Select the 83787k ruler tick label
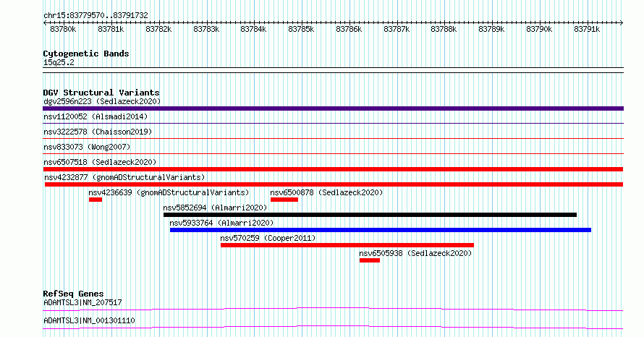 click(x=397, y=29)
